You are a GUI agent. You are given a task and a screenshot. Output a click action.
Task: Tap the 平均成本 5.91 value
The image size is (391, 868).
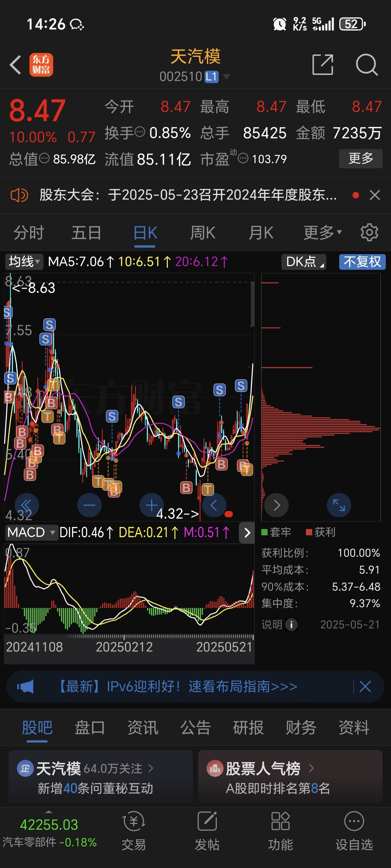pos(369,570)
